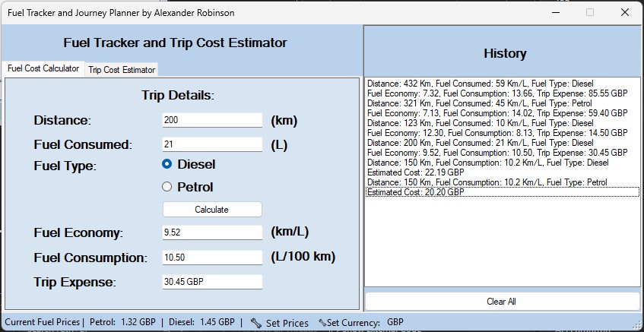Click the Set Prices wrench icon

click(256, 323)
